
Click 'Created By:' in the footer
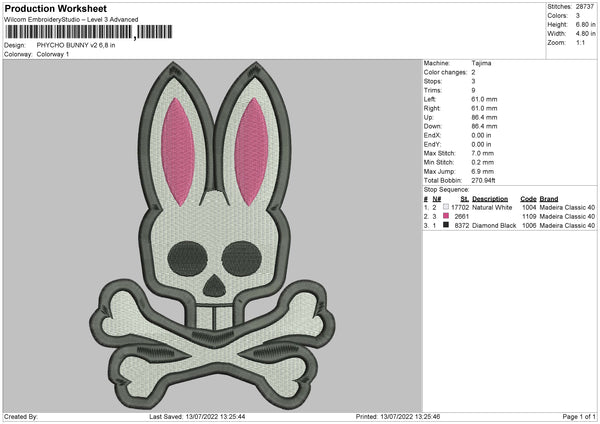(x=21, y=417)
